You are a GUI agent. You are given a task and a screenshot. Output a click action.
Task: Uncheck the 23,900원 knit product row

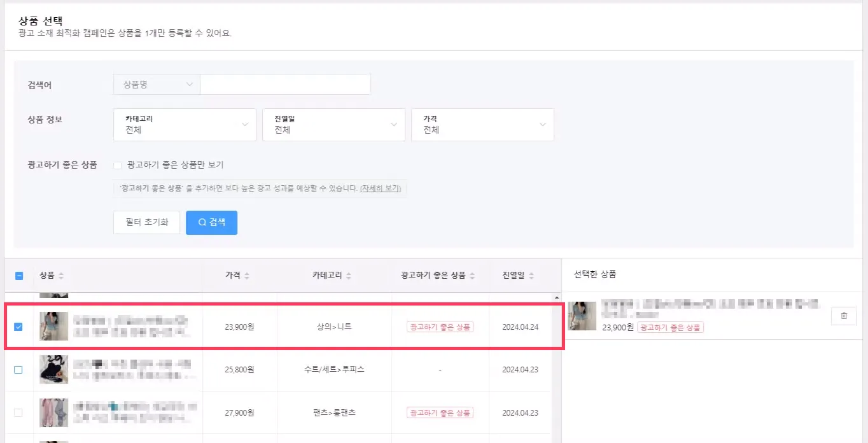coord(18,327)
